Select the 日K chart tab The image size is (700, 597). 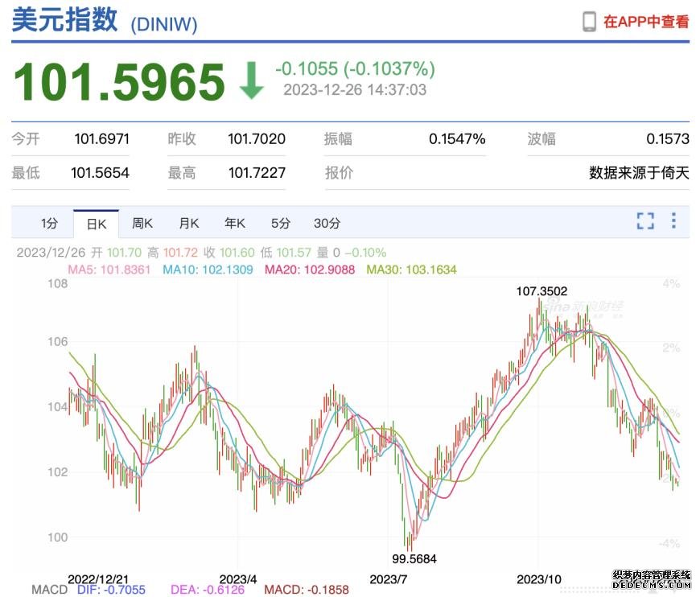pyautogui.click(x=97, y=223)
